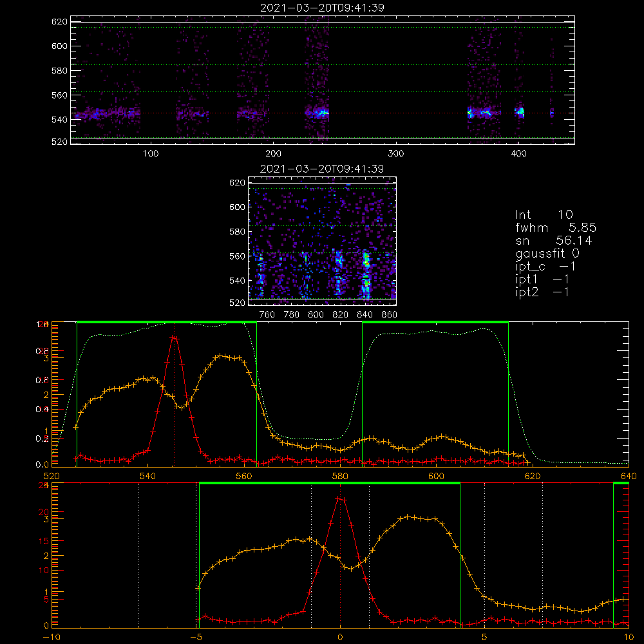Click x-axis label 400 of the top spectrogram
644x644 pixels.
point(518,154)
